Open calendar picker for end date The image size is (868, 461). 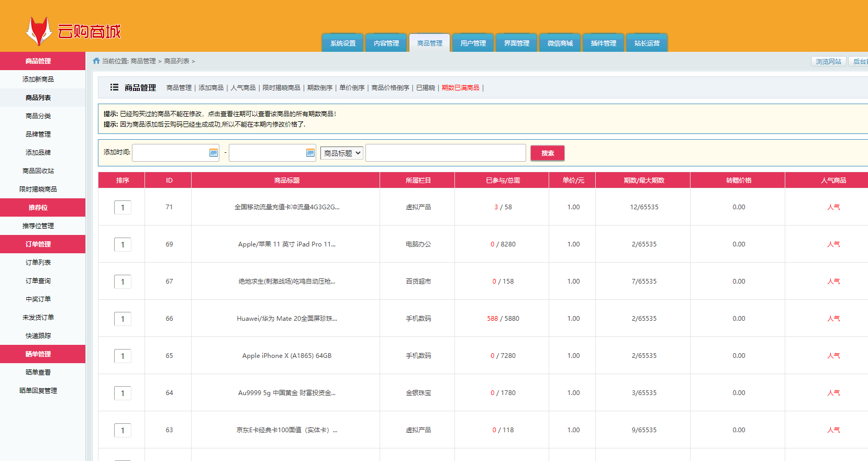tap(310, 153)
